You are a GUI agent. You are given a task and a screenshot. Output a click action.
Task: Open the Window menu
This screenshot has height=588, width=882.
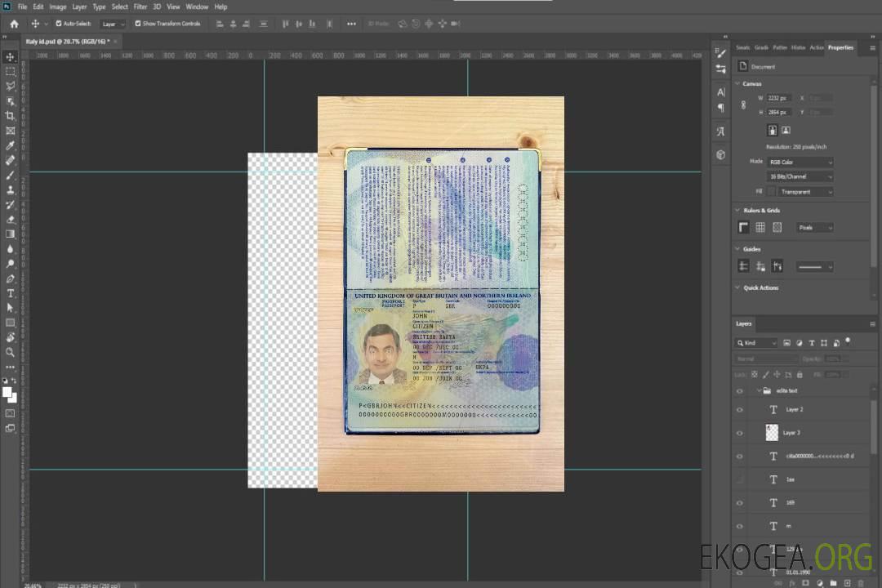pyautogui.click(x=197, y=7)
